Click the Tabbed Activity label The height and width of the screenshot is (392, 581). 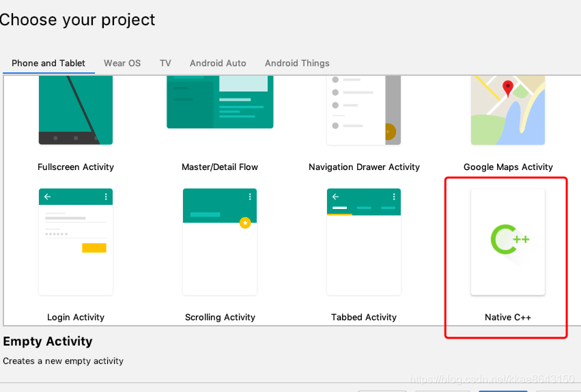364,317
